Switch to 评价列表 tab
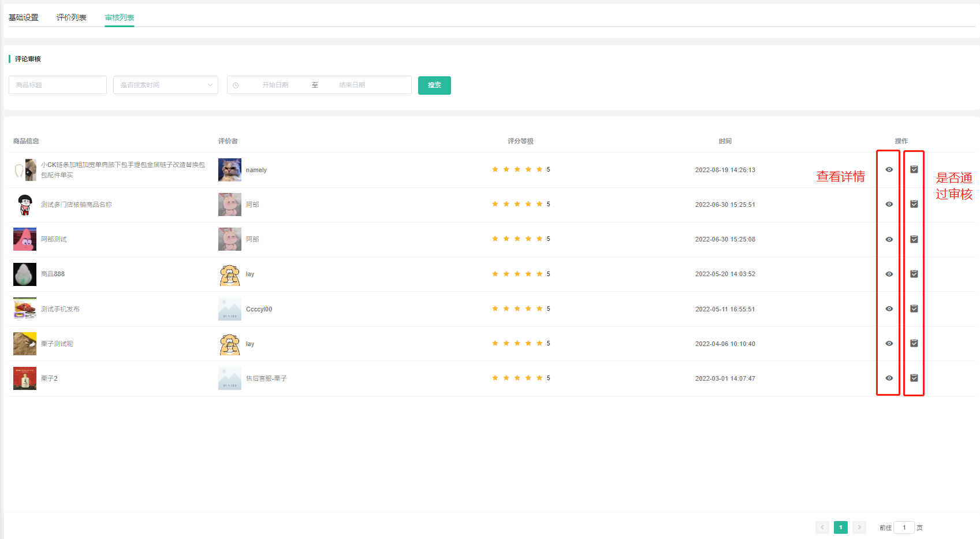This screenshot has height=539, width=980. tap(72, 17)
